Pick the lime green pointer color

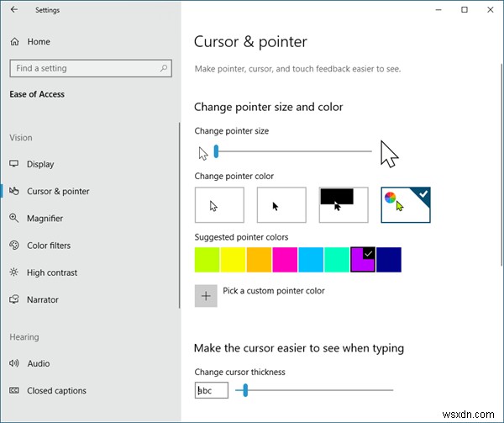[207, 260]
